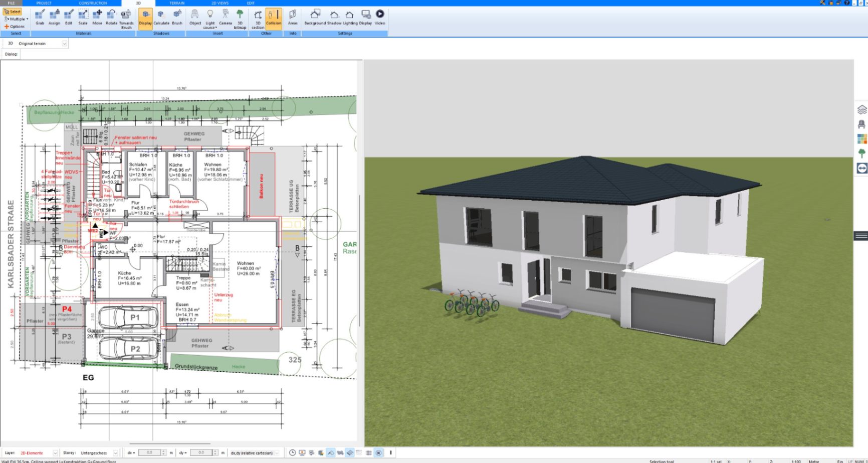Switch to the PROJECT tab

click(x=44, y=3)
